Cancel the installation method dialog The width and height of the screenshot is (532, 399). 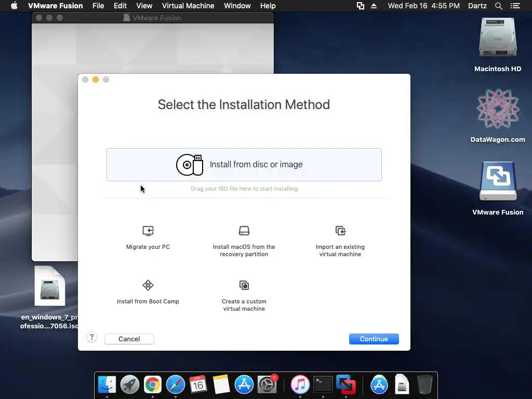129,339
